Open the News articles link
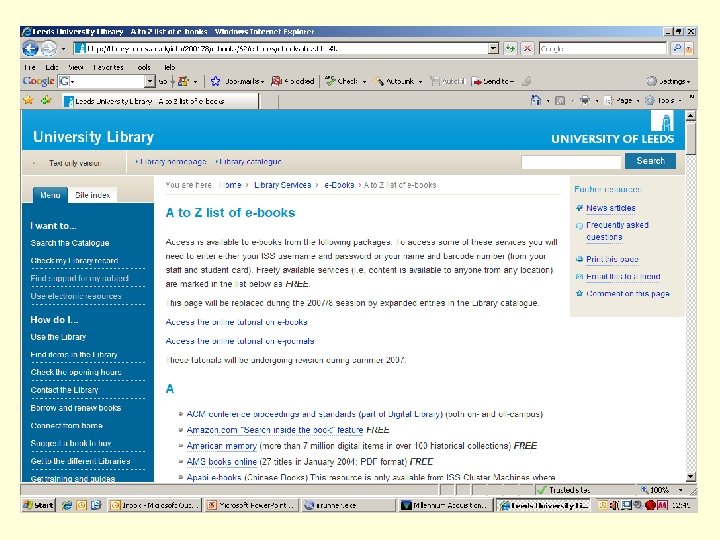Screen dimensions: 720x540 [610, 208]
